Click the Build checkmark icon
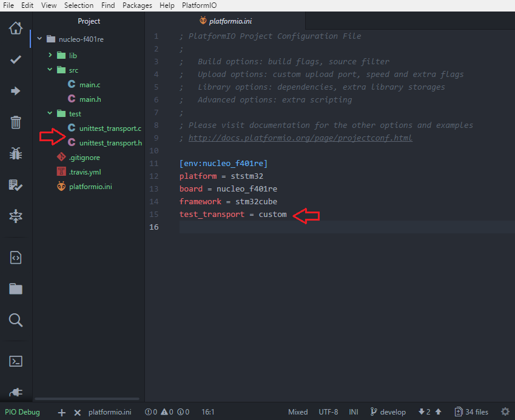The image size is (515, 420). point(15,59)
